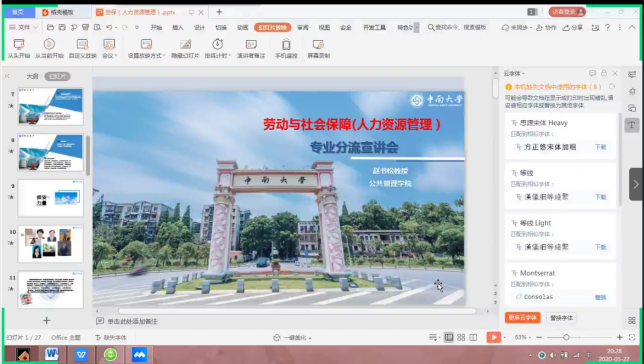644x364 pixels.
Task: Click the zoom slider handle
Action: [566, 337]
